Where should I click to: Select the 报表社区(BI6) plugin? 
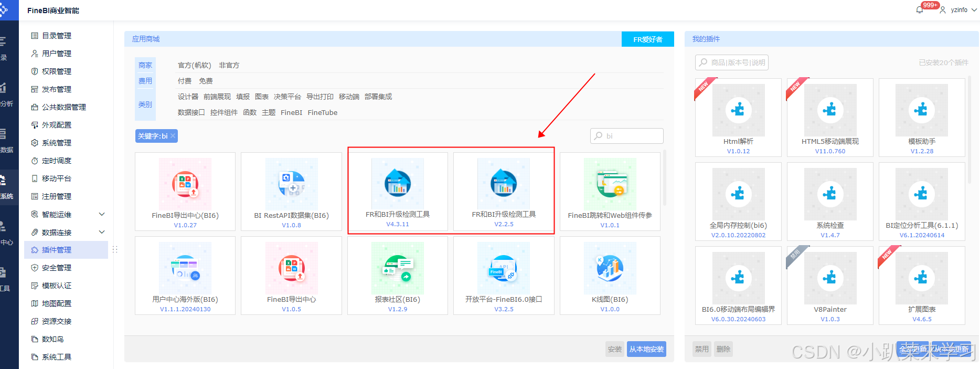pyautogui.click(x=398, y=276)
